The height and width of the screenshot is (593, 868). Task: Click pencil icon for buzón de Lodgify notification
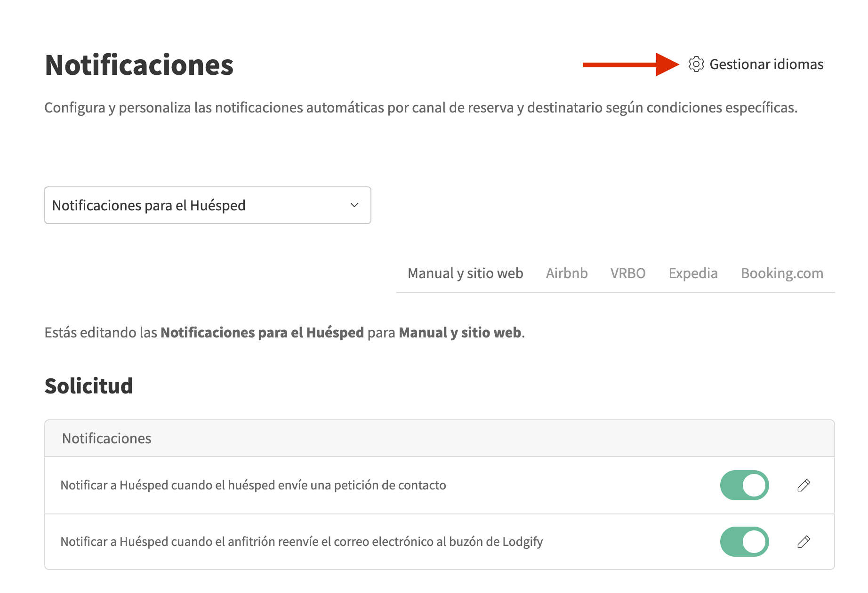(804, 542)
